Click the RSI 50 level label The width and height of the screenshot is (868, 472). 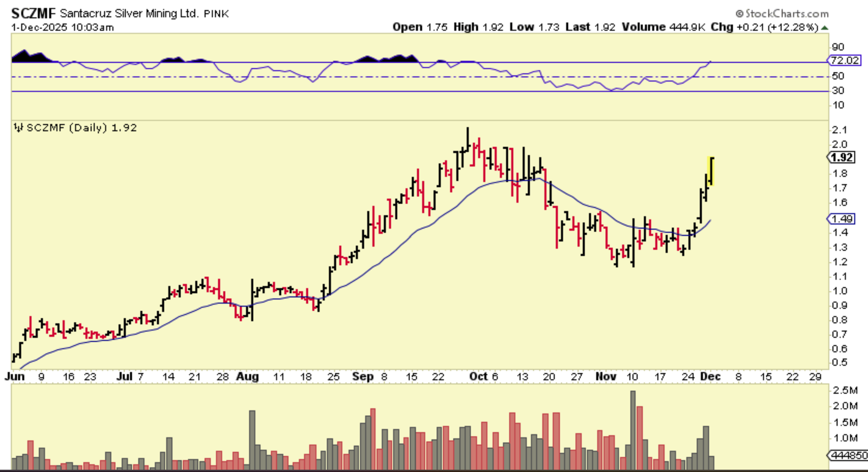(838, 76)
